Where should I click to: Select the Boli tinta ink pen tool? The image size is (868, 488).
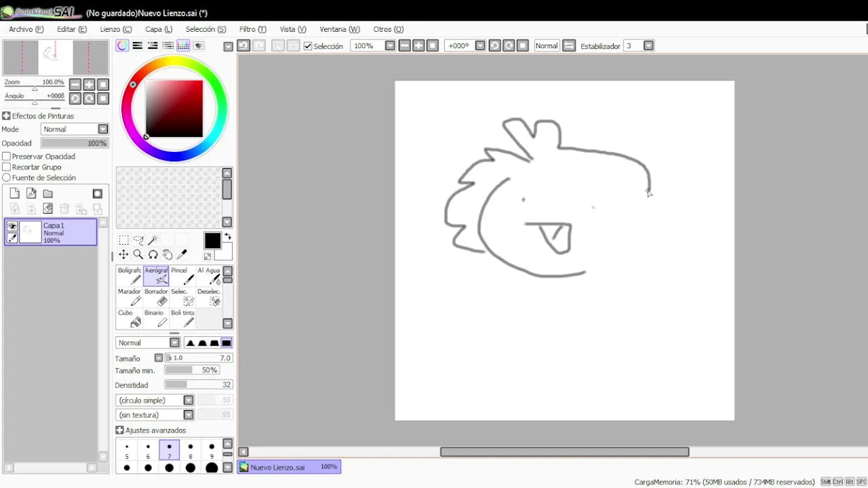pos(182,319)
